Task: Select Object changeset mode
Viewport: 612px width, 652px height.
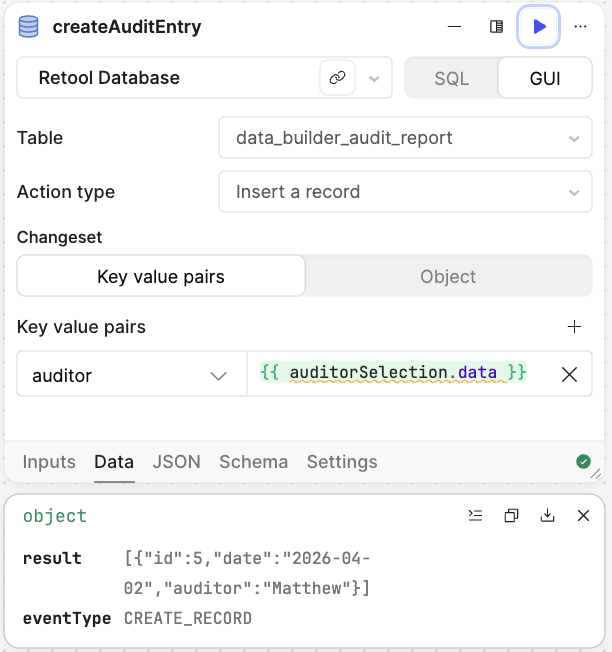Action: click(448, 276)
